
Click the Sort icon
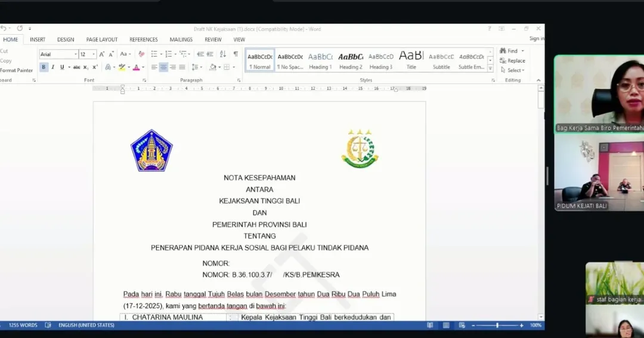click(x=223, y=54)
